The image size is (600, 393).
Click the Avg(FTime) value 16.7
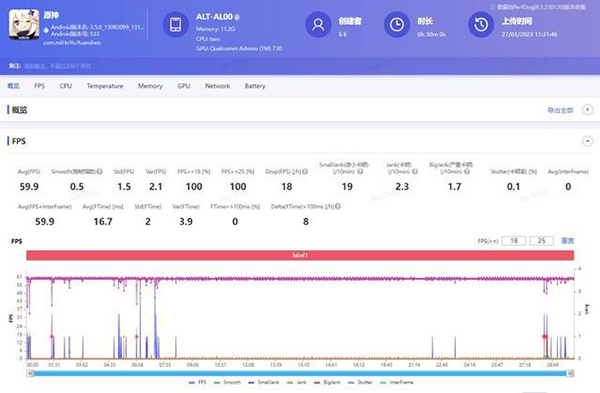103,222
